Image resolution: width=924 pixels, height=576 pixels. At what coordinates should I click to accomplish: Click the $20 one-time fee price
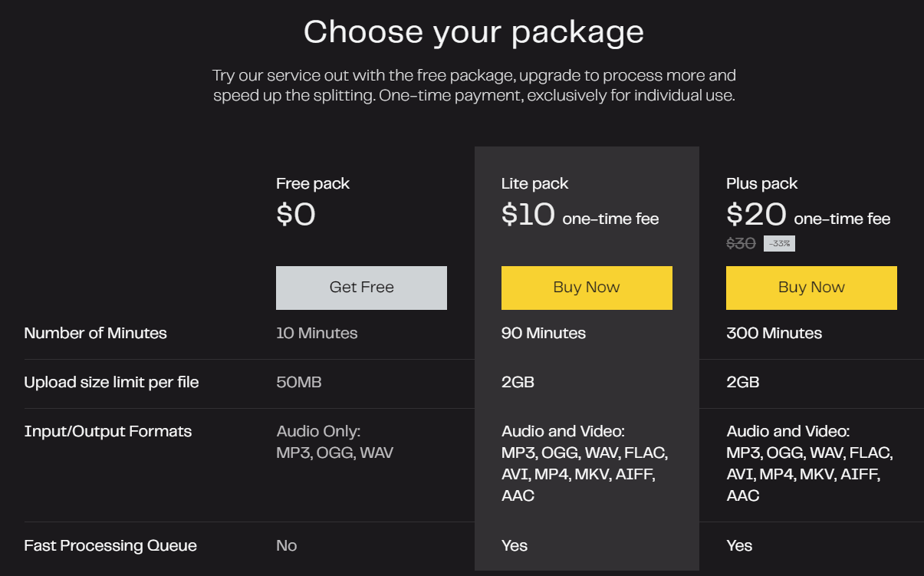point(807,216)
